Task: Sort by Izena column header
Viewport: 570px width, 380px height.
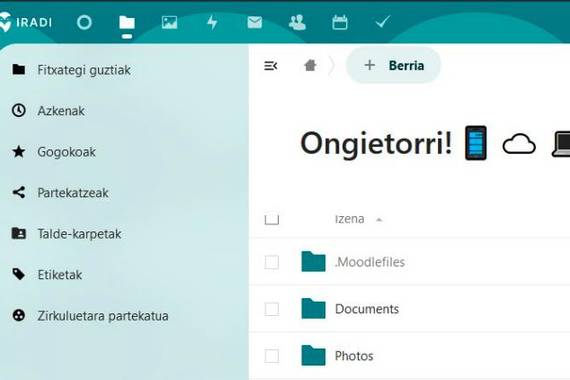Action: 349,219
